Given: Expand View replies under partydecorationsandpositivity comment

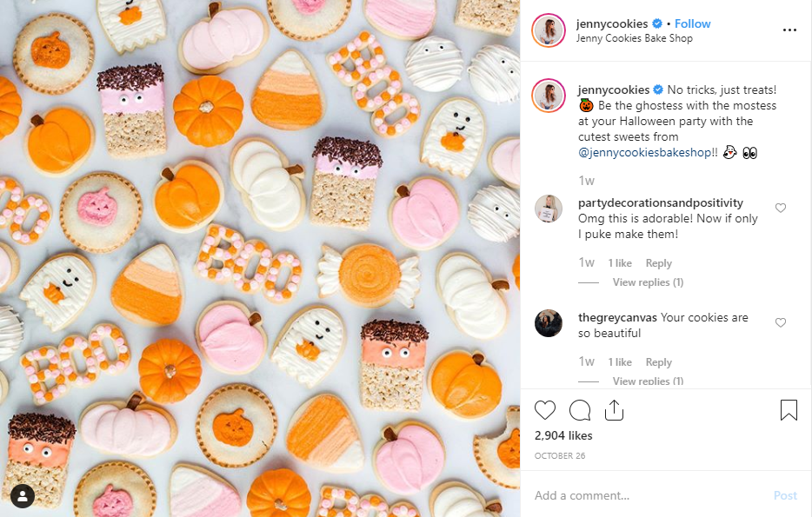Looking at the screenshot, I should [648, 282].
